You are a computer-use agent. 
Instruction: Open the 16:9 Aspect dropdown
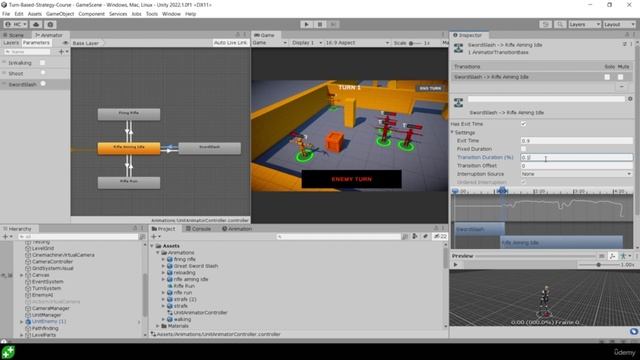357,43
